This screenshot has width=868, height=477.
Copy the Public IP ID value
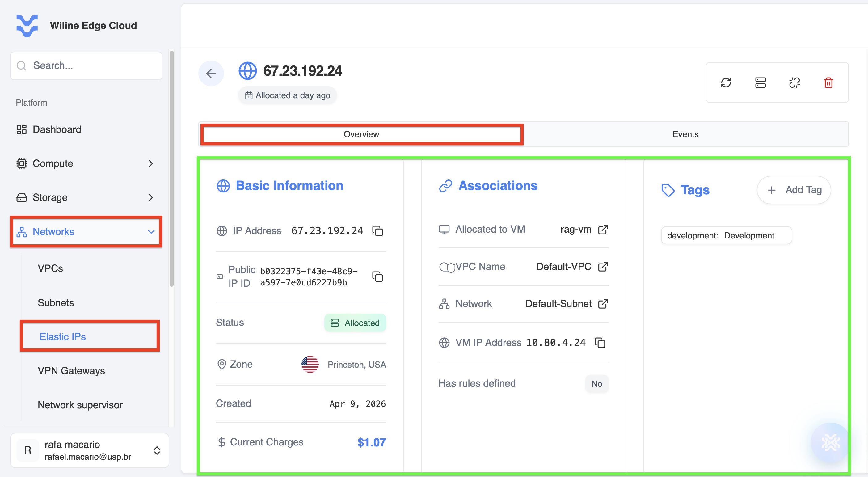(x=377, y=276)
